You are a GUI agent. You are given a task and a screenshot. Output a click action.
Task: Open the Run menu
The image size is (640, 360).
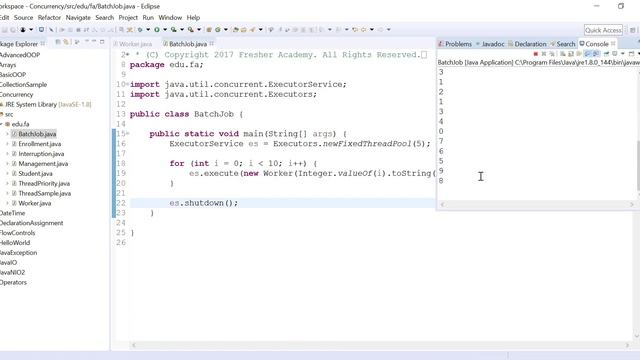(148, 18)
